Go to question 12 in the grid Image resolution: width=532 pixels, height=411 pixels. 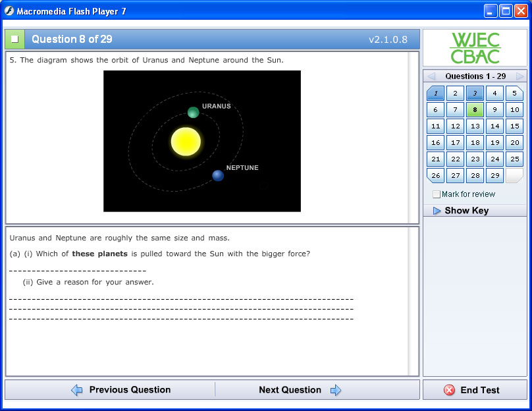click(x=456, y=126)
